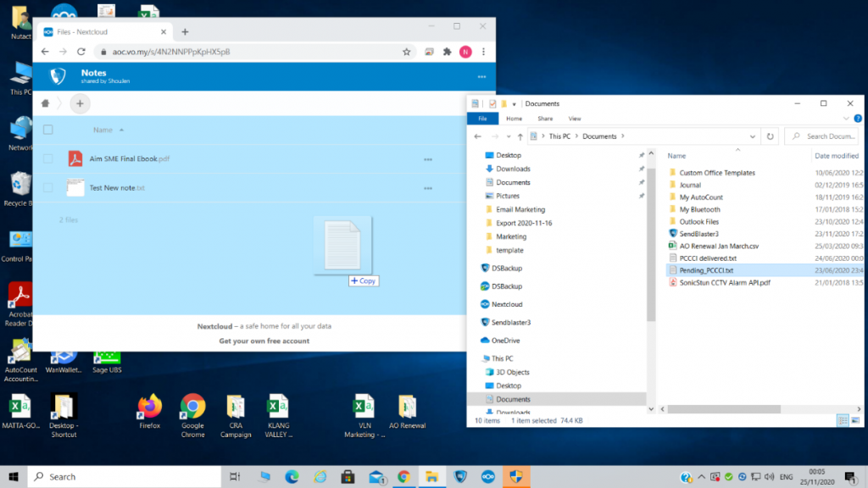The height and width of the screenshot is (488, 868).
Task: Open the View ribbon tab
Action: click(575, 119)
